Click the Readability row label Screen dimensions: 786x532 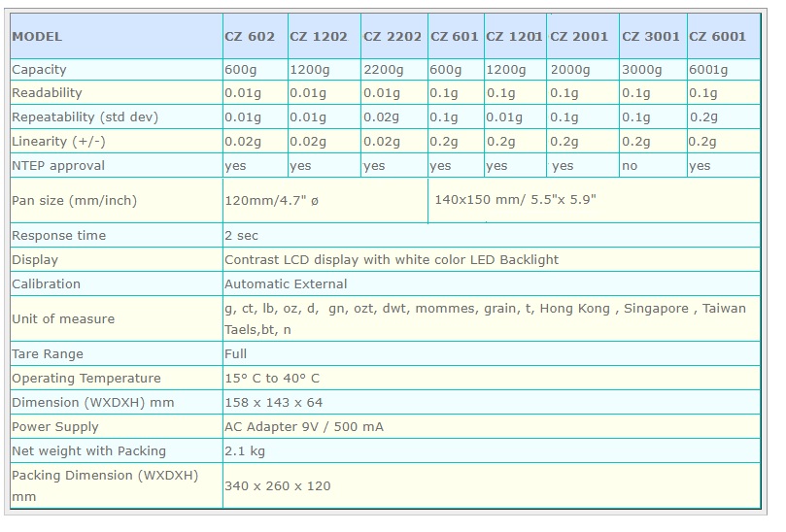[47, 93]
